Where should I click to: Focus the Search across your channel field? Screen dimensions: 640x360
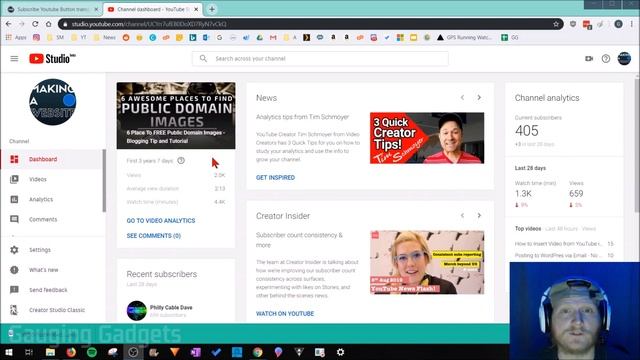click(x=320, y=58)
